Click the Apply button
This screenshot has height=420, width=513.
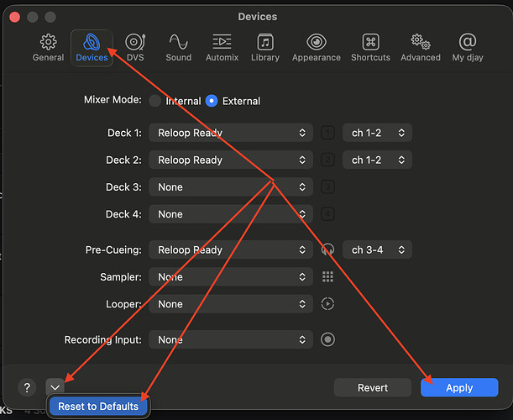coord(459,387)
